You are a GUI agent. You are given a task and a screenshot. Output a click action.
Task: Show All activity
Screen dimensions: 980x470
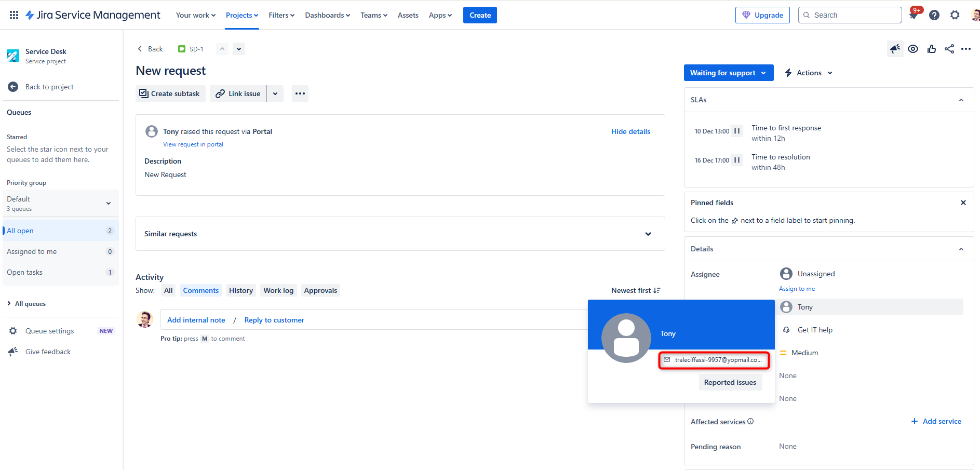tap(168, 290)
